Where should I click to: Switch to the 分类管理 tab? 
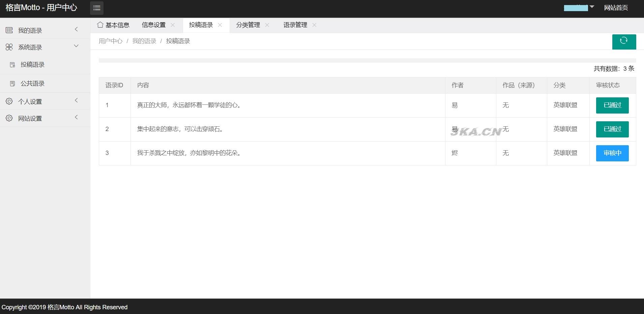[248, 25]
